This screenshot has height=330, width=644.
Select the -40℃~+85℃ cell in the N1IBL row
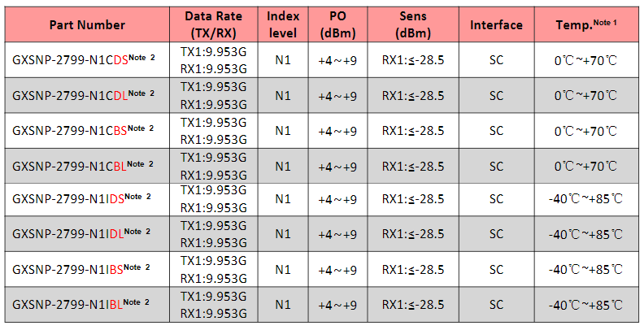tap(585, 305)
